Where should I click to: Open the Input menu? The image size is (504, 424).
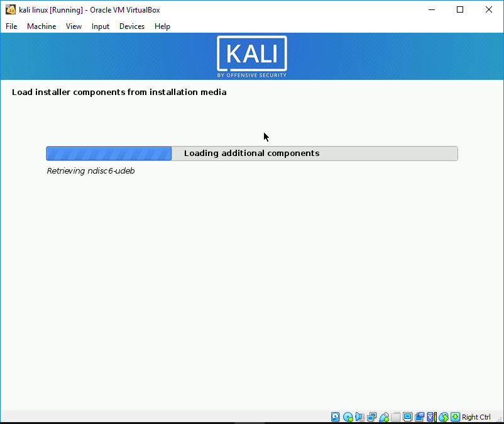click(100, 26)
